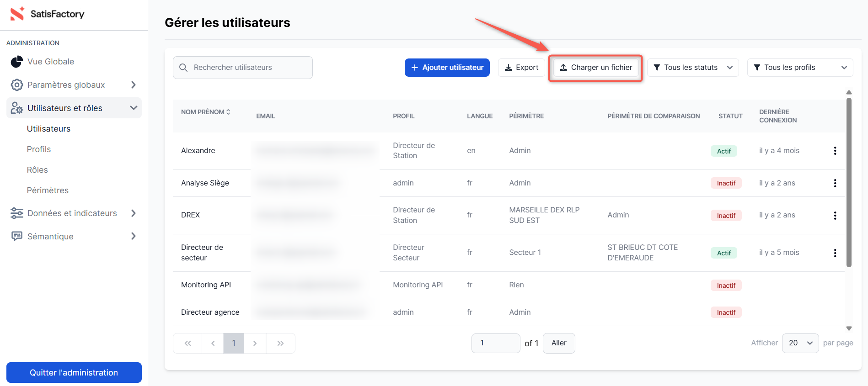Go to the next page arrow
Screen dimensions: 868x386
pyautogui.click(x=255, y=343)
